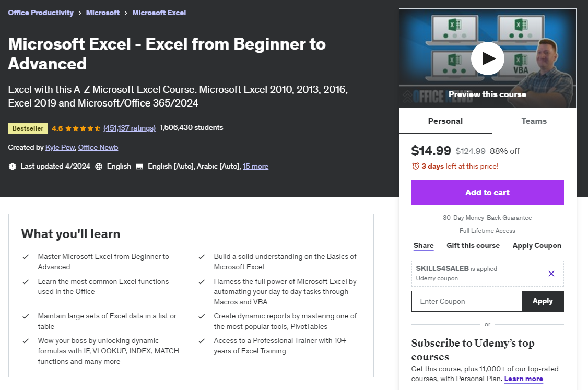The height and width of the screenshot is (390, 588).
Task: Click the Bestseller badge
Action: [x=28, y=128]
